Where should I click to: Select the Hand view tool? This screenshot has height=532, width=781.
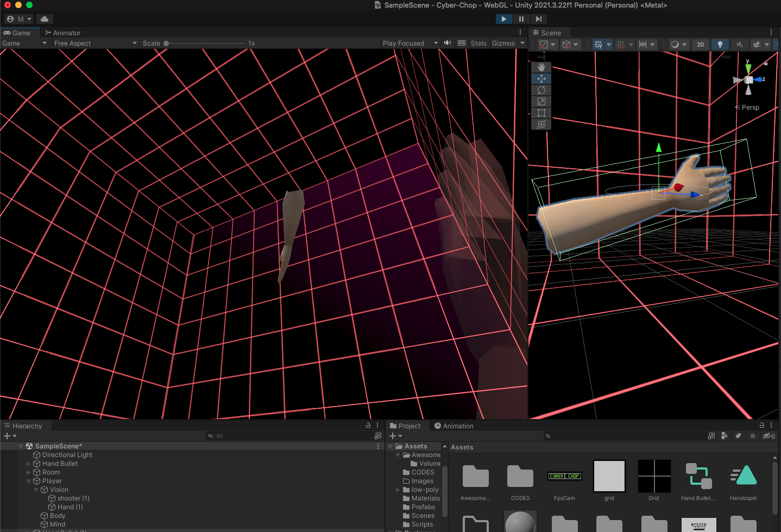tap(541, 67)
